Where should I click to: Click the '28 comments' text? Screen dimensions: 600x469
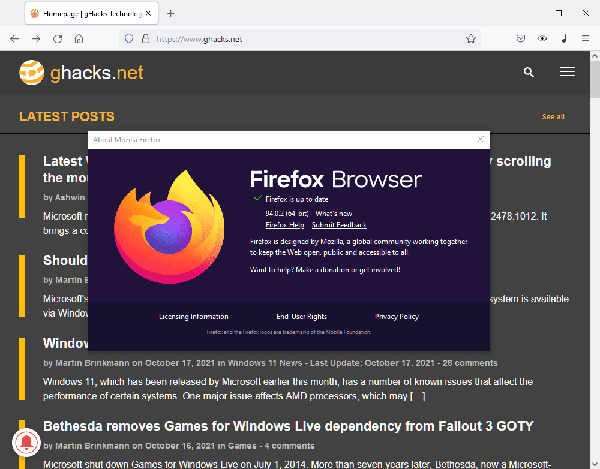point(470,363)
